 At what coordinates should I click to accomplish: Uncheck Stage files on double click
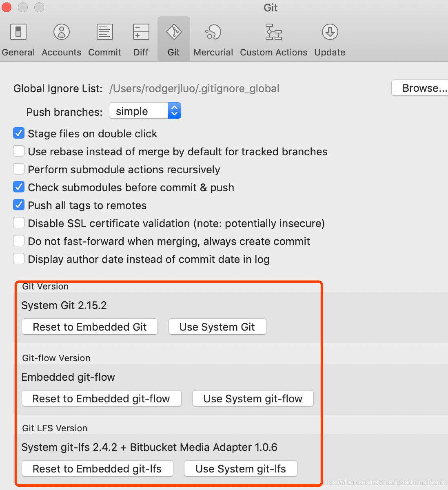click(x=19, y=133)
